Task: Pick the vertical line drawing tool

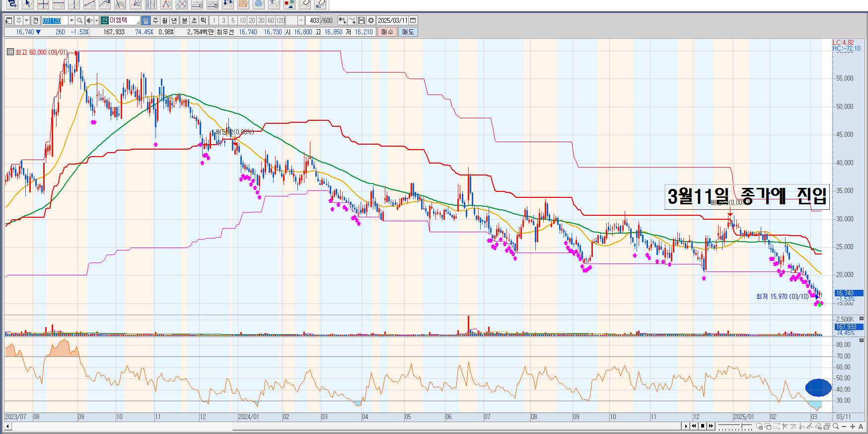Action: (74, 4)
